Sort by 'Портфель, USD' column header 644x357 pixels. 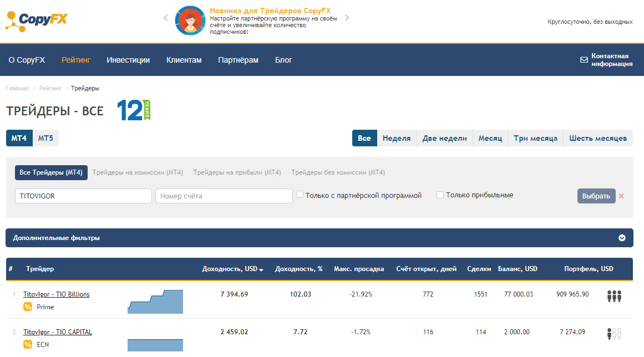[589, 269]
